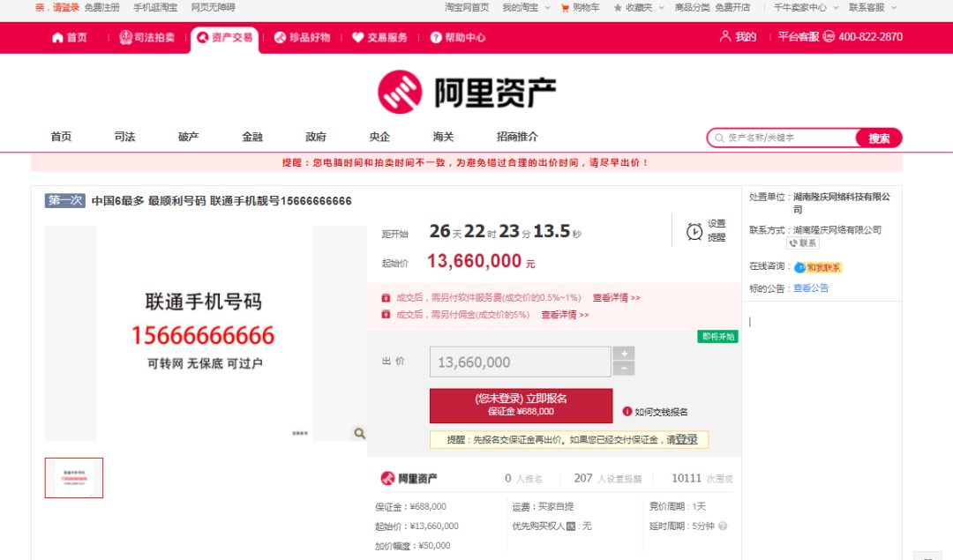Viewport: 953px width, 560px height.
Task: Click the 如何交钱报名 help text
Action: tap(661, 412)
